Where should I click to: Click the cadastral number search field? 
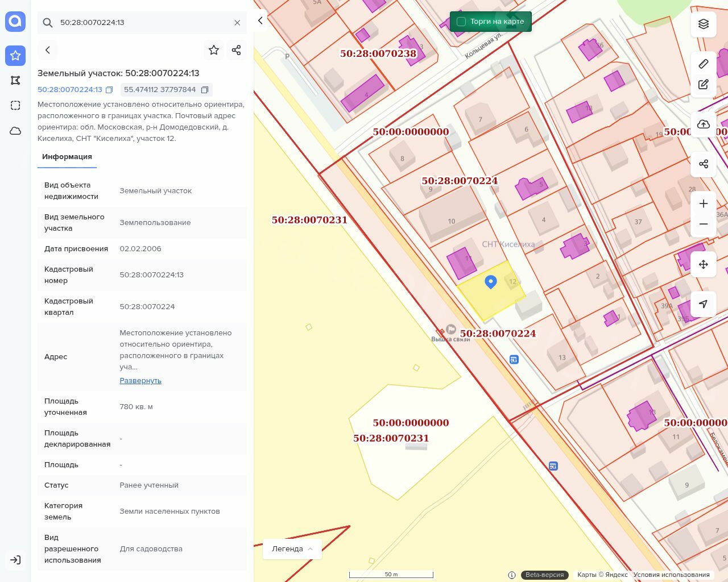pos(142,23)
